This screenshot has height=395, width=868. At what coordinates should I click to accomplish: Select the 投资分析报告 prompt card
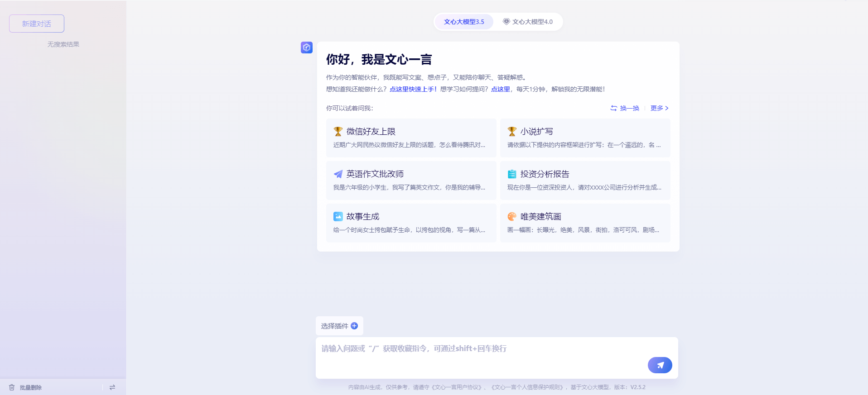(x=585, y=181)
